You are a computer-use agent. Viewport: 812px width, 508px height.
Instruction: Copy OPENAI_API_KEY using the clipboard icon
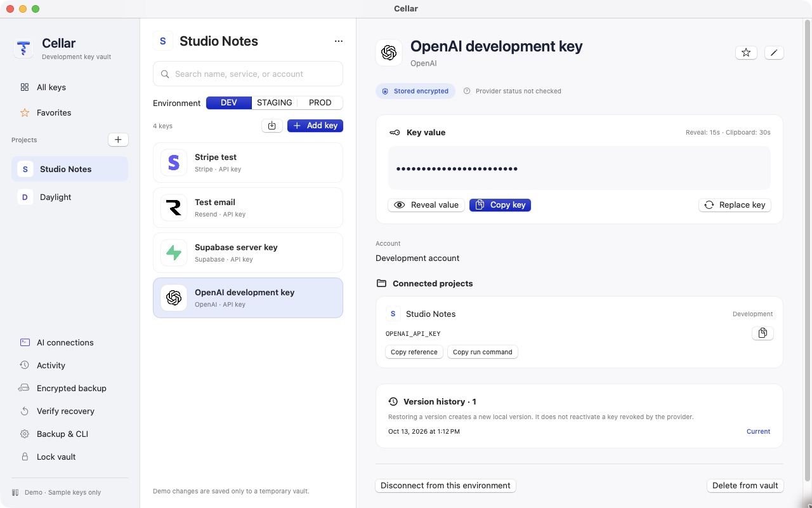pos(763,333)
